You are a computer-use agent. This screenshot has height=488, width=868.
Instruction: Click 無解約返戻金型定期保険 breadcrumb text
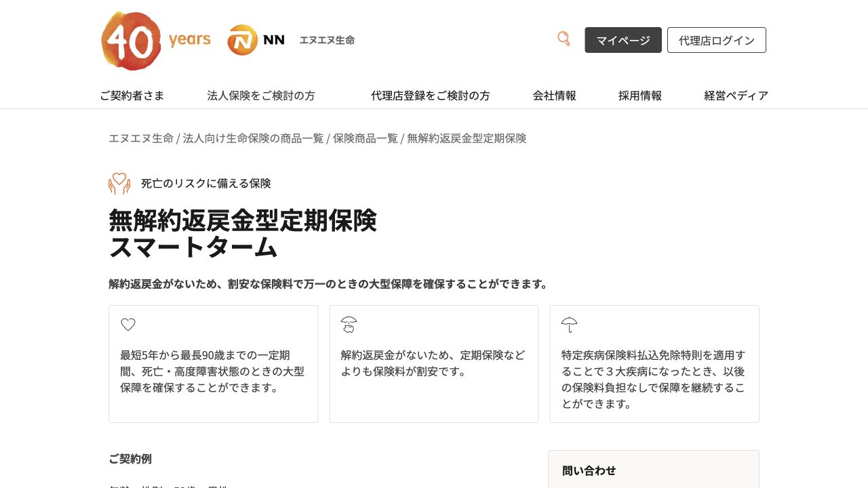click(467, 138)
